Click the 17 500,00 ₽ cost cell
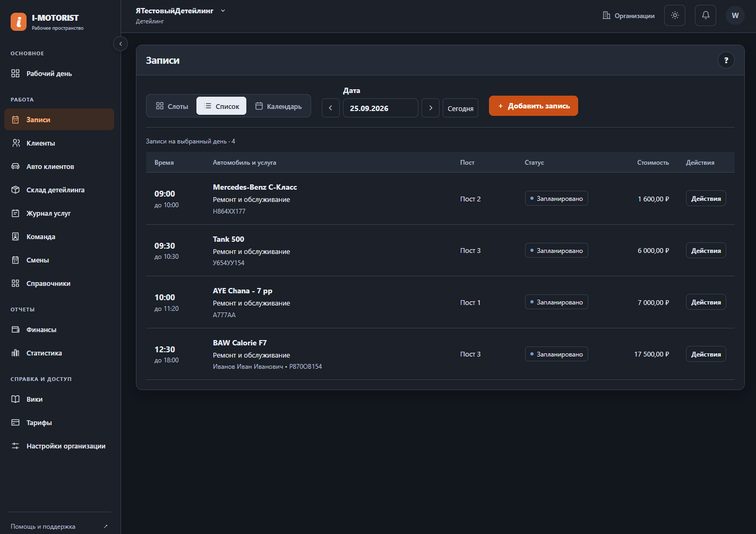 pos(651,354)
